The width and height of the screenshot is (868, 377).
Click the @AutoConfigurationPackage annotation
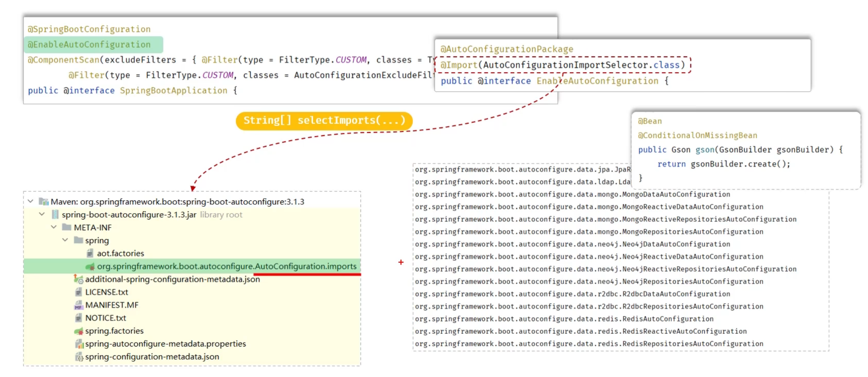507,49
